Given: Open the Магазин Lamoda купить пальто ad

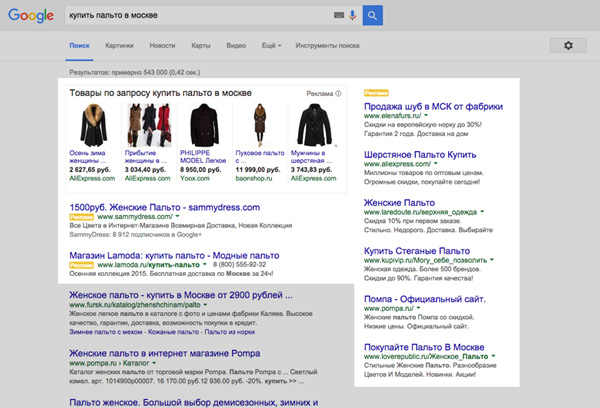Looking at the screenshot, I should tap(174, 256).
